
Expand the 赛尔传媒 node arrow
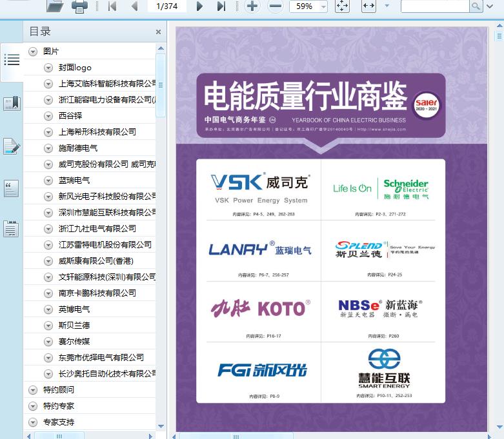coord(48,342)
